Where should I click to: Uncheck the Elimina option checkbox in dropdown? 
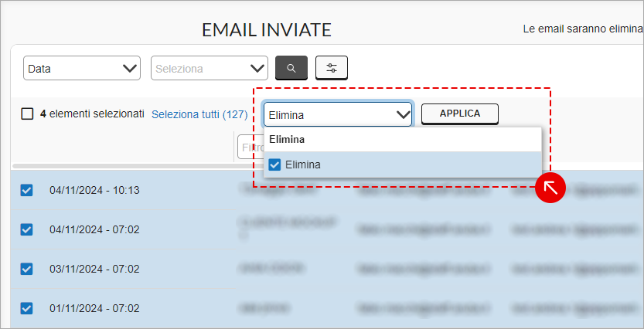point(274,165)
